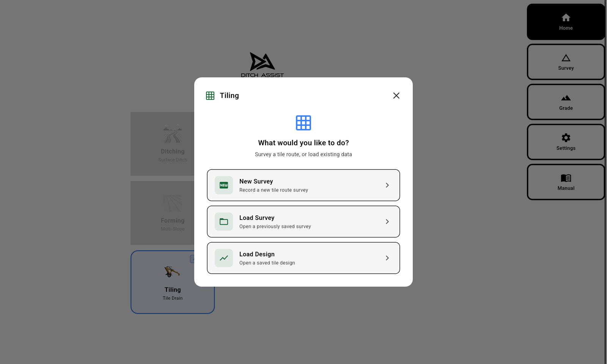607x364 pixels.
Task: Open Settings via the gear icon
Action: 566,138
